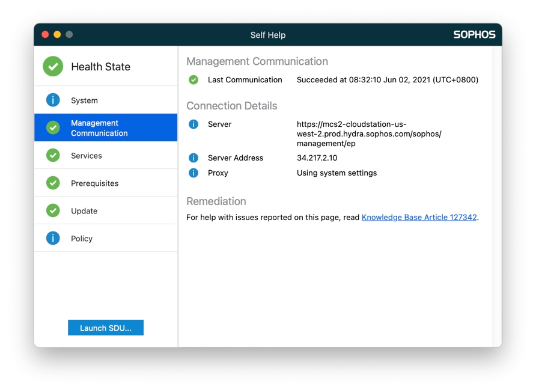Click the green check icon beside Services
536x392 pixels.
coord(52,155)
